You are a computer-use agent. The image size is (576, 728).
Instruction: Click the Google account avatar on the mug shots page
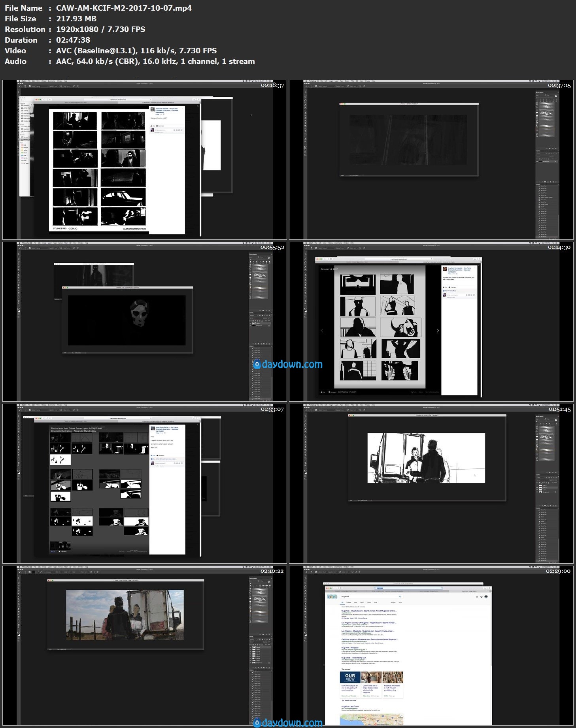coord(486,596)
